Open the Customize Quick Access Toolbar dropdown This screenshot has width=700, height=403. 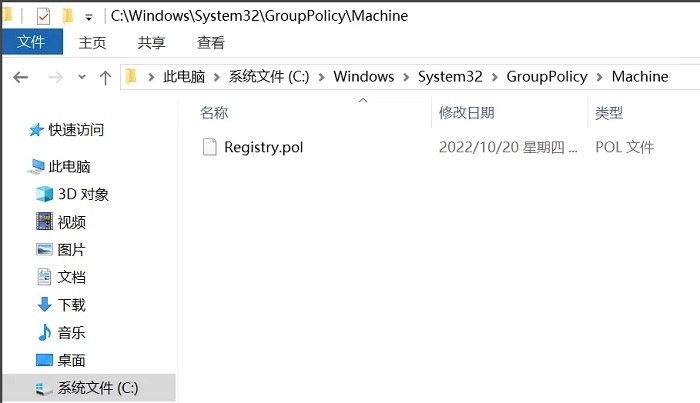click(x=89, y=17)
